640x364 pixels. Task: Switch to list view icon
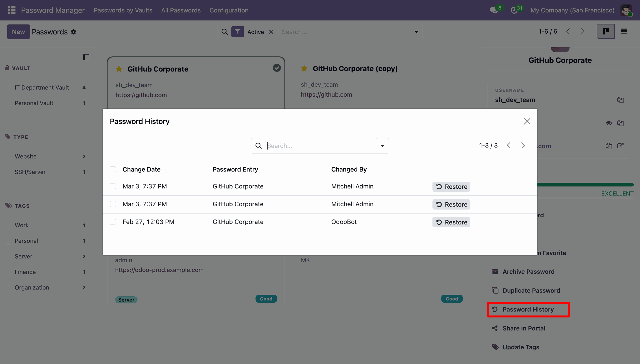624,31
